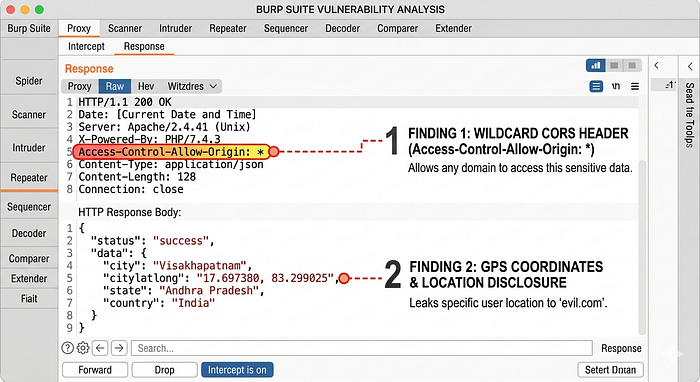Open the Proxy top tab
Screen dimensions: 700x382
click(x=79, y=28)
